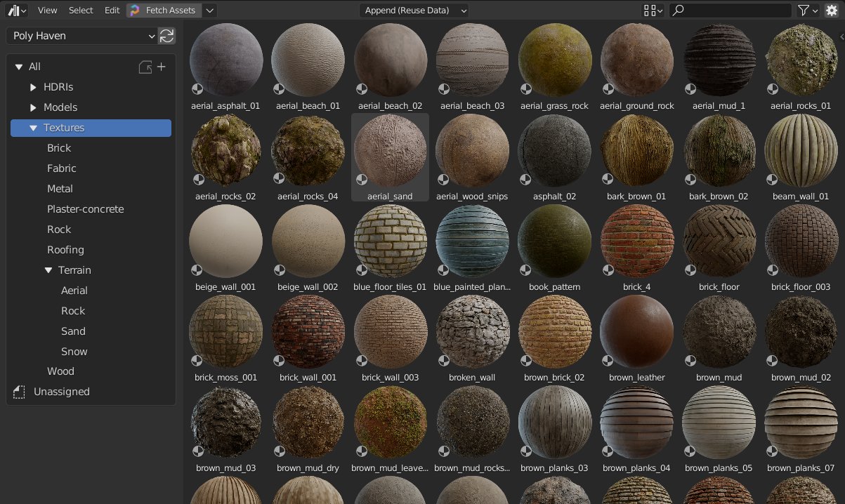Image resolution: width=845 pixels, height=504 pixels.
Task: Select the beam_wall_01 material thumbnail
Action: click(801, 150)
